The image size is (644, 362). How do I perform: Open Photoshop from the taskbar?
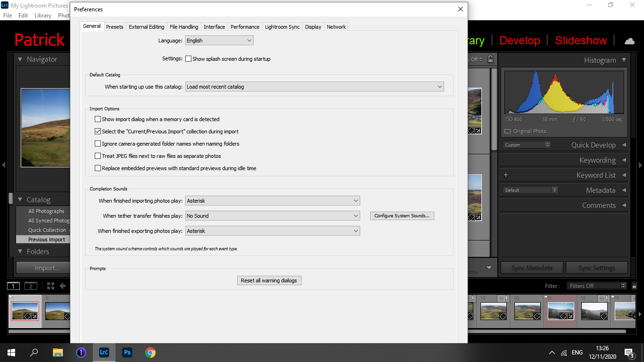point(127,352)
